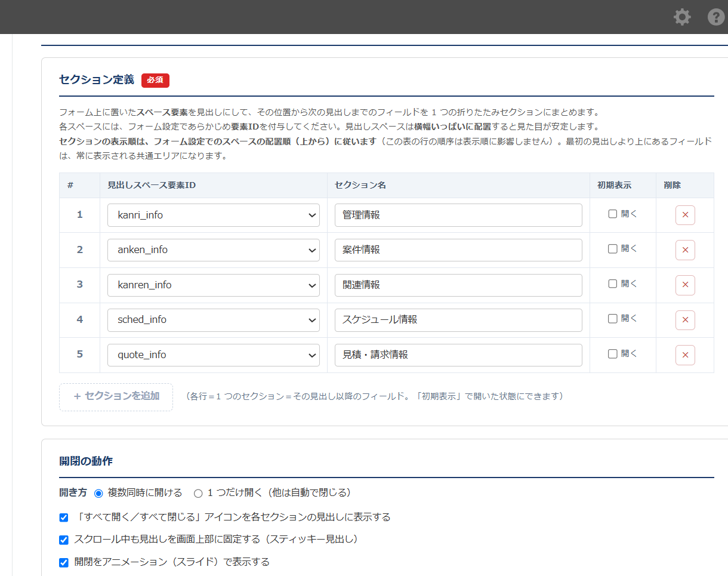
Task: Click the red 必須 badge
Action: 155,81
